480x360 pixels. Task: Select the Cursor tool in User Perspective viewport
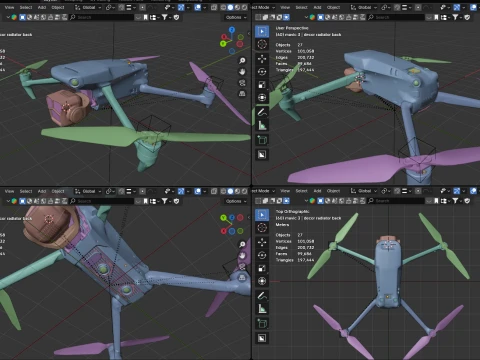262,44
